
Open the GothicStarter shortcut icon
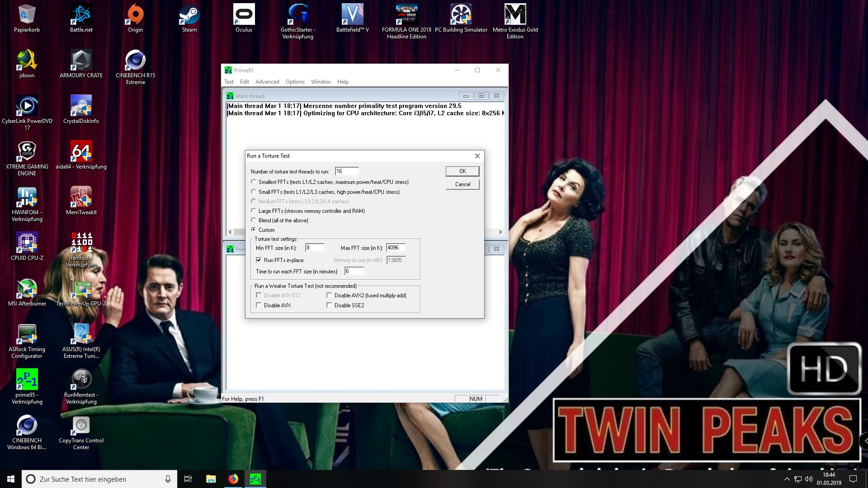coord(298,14)
